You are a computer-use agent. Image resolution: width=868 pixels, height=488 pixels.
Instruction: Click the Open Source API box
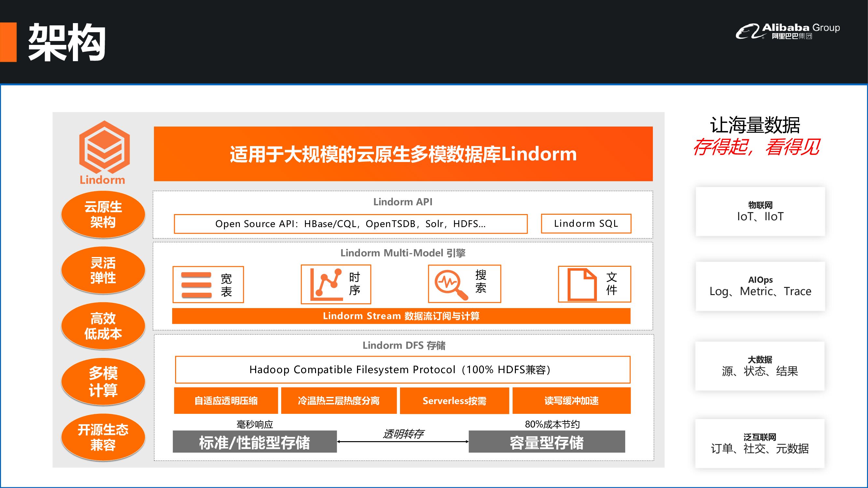tap(351, 224)
